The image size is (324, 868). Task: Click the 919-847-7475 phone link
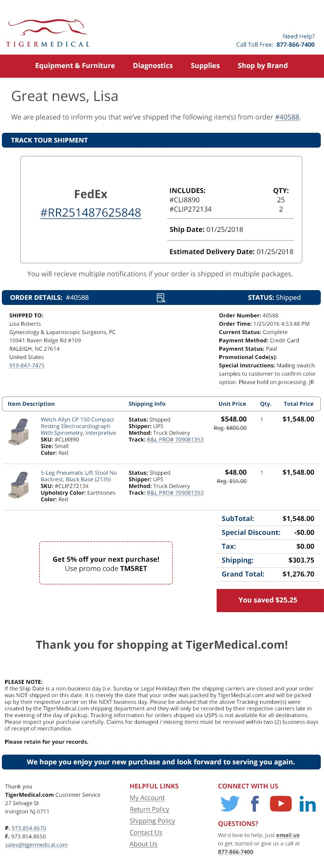pos(27,366)
